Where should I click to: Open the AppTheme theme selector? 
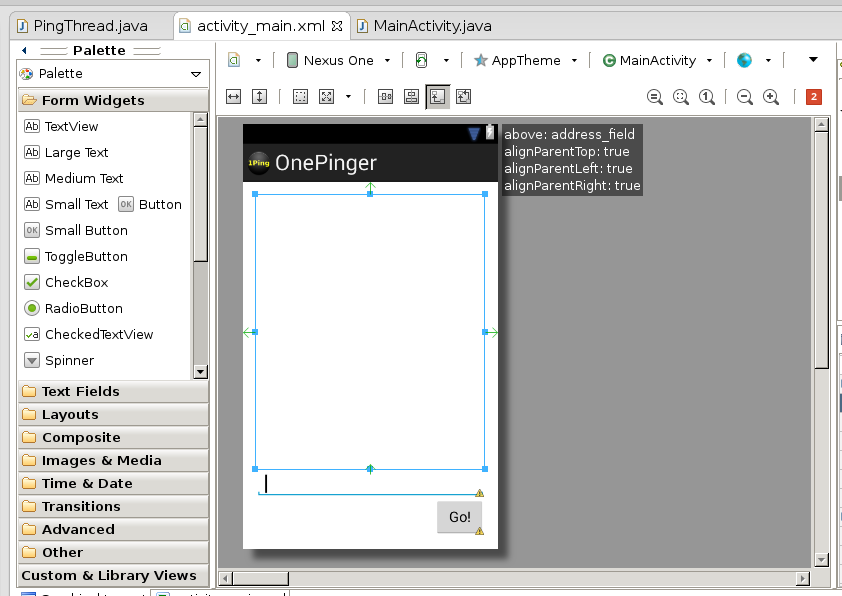point(525,60)
